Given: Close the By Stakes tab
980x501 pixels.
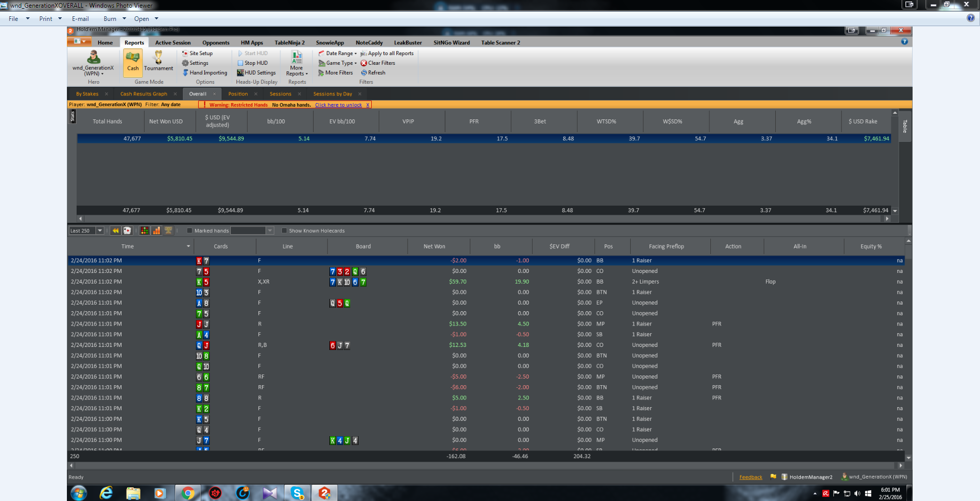Looking at the screenshot, I should [x=106, y=94].
